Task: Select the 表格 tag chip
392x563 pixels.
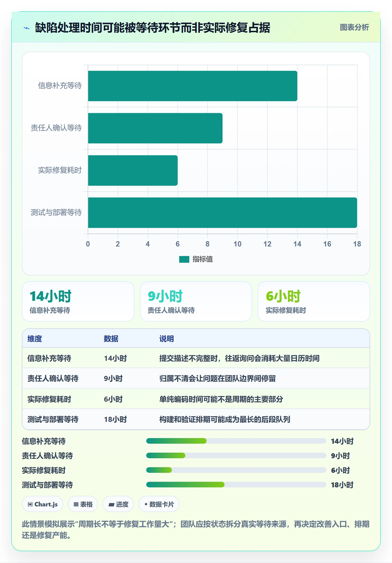Action: click(x=83, y=504)
